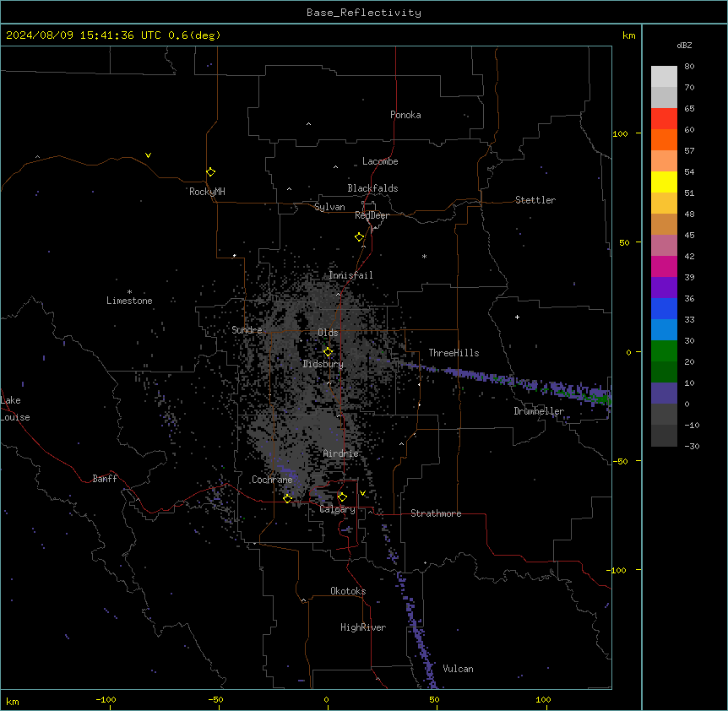The height and width of the screenshot is (711, 728).
Task: Click the -100 tick on the bottom axis
Action: point(106,699)
